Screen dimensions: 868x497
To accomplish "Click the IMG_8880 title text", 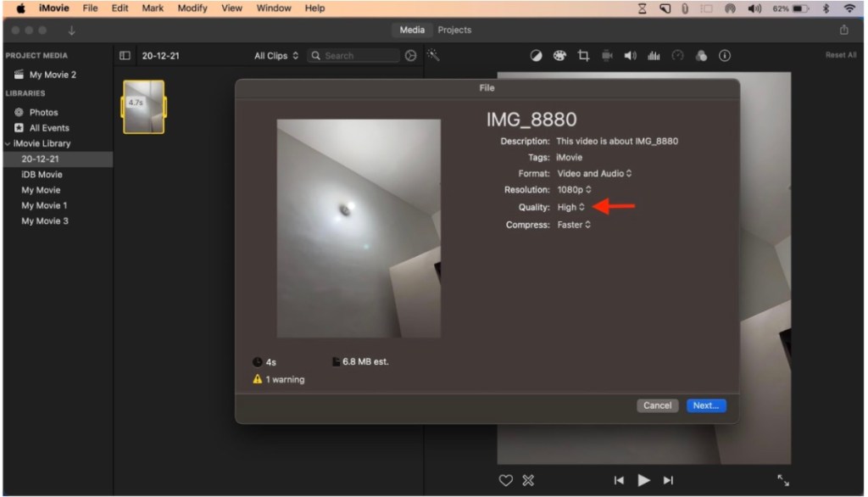I will coord(531,120).
